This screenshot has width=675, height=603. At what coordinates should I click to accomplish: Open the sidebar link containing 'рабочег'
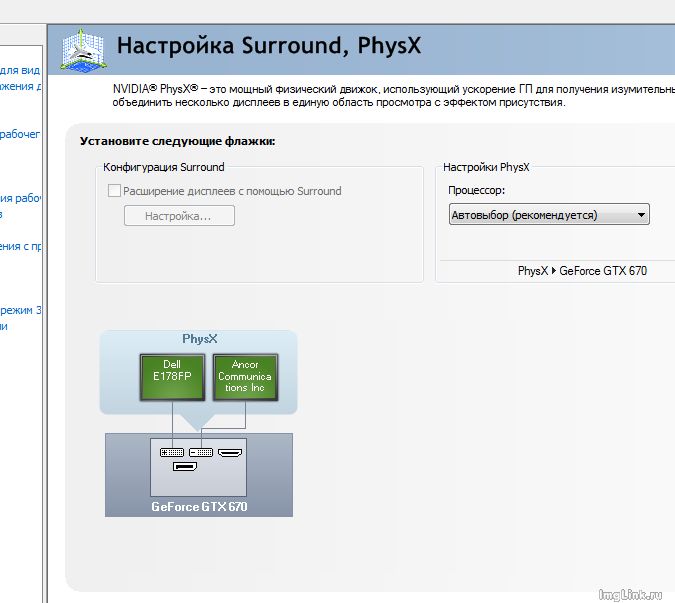tap(20, 134)
